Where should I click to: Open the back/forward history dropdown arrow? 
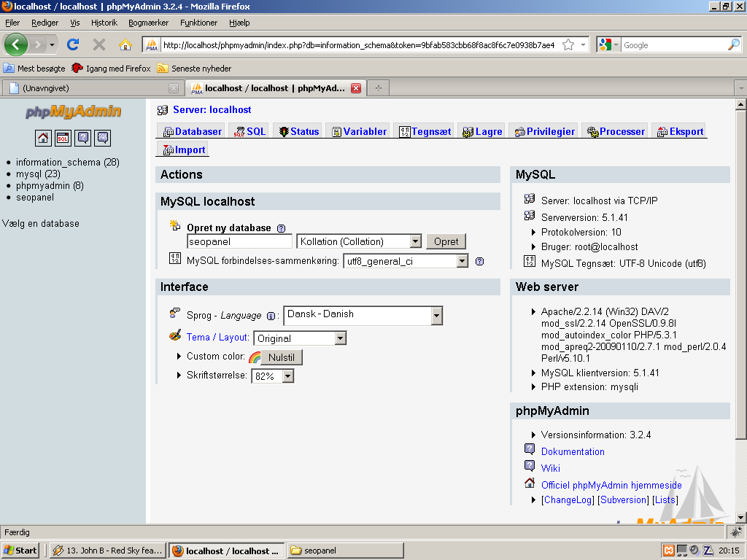[52, 45]
